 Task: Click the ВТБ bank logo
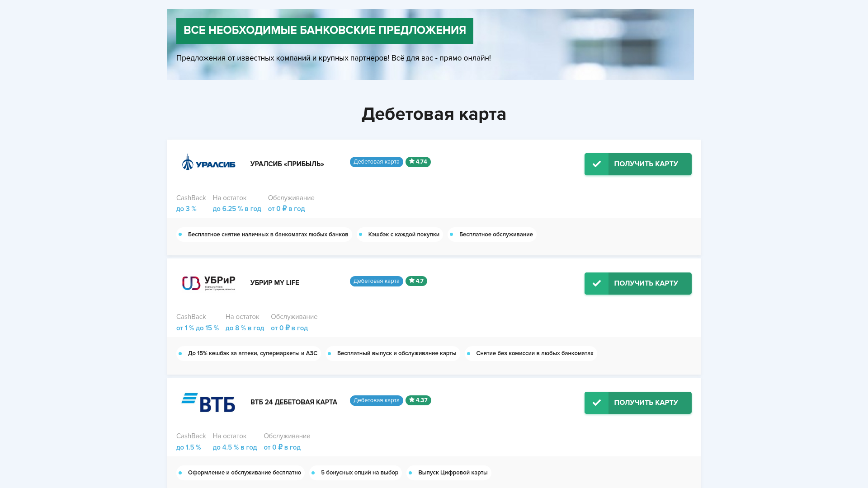208,402
